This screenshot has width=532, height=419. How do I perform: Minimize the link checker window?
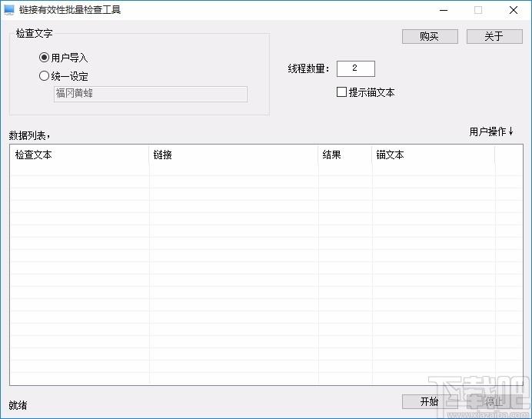444,10
